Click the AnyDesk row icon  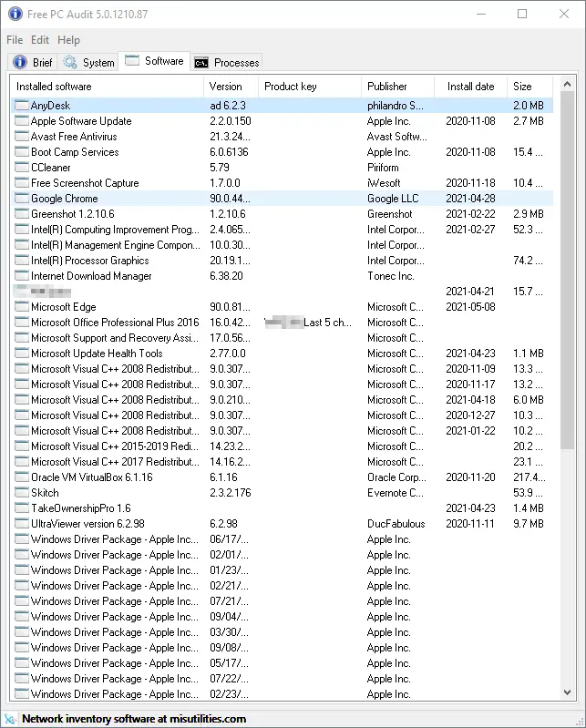coord(21,106)
